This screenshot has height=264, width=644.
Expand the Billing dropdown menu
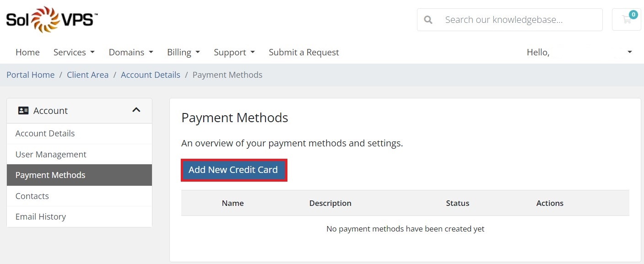point(184,52)
